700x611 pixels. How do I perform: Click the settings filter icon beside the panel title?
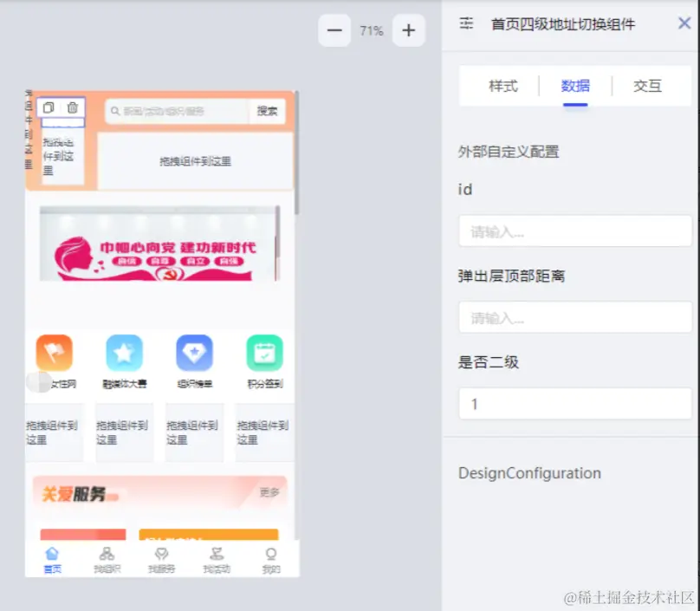click(x=465, y=23)
